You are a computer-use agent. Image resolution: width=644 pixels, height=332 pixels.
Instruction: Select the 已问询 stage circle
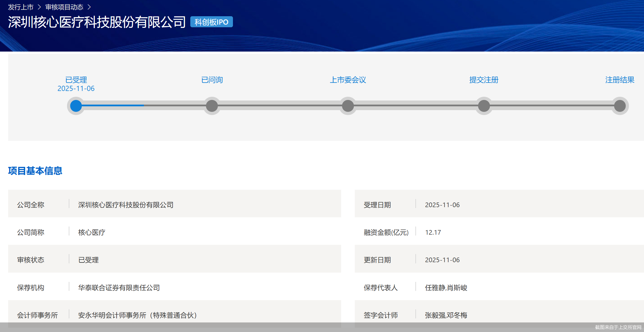point(212,106)
